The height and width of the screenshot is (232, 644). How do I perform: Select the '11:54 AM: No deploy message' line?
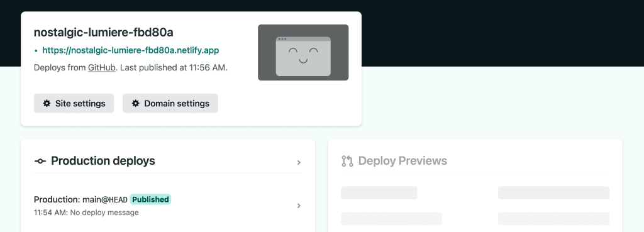(x=86, y=213)
